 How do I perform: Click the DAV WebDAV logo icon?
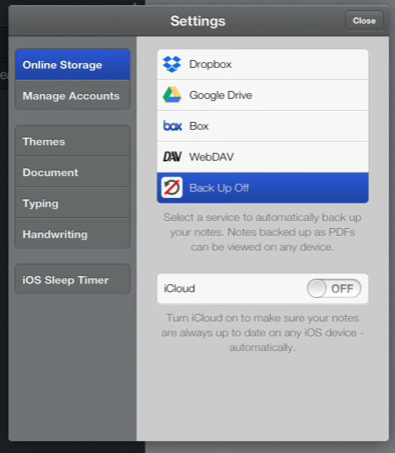tap(172, 157)
